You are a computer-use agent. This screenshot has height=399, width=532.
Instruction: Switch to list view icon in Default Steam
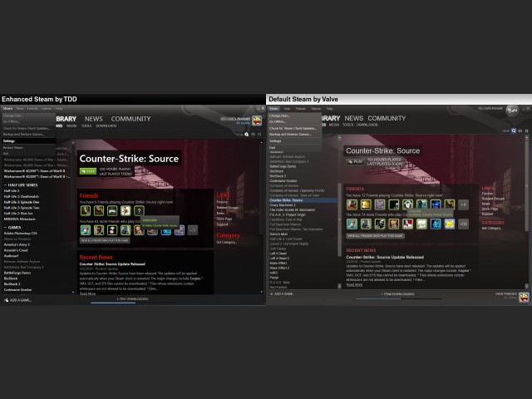coord(520,131)
